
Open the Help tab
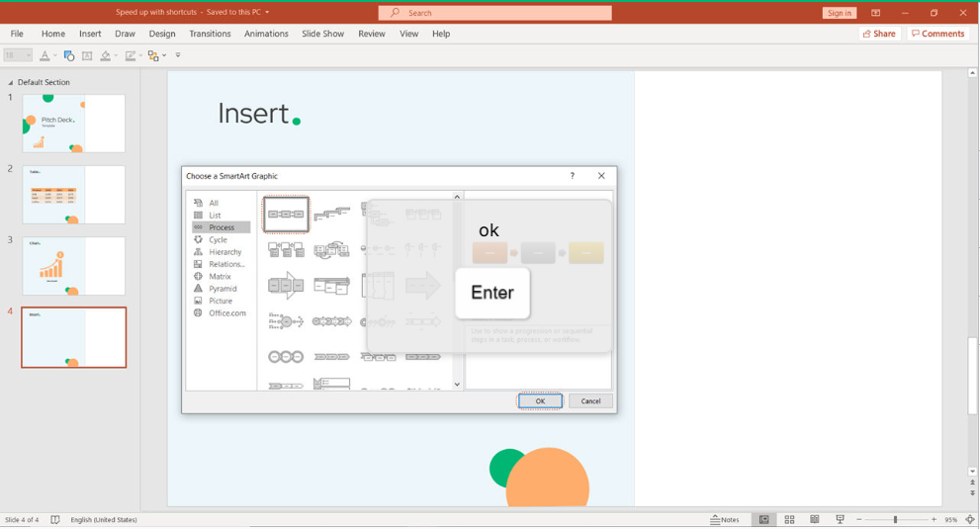[441, 34]
